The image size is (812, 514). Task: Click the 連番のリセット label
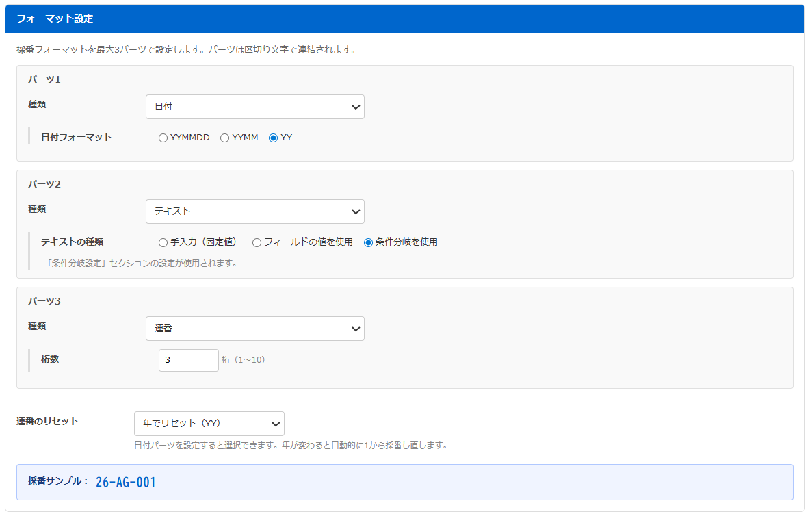[47, 421]
